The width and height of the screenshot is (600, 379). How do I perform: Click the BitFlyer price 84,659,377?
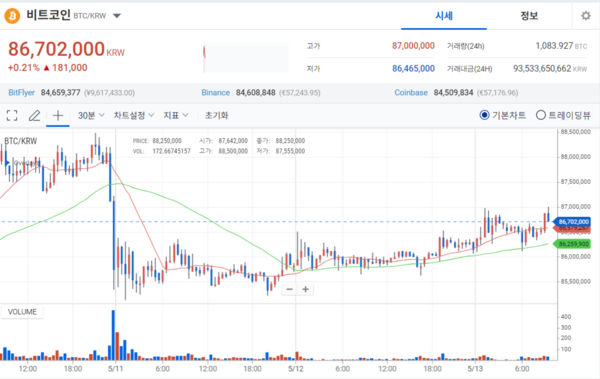(x=60, y=93)
